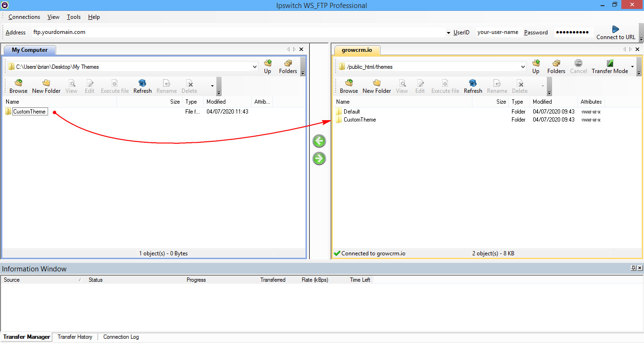Click the green right transfer arrow
The width and height of the screenshot is (644, 343).
click(319, 159)
